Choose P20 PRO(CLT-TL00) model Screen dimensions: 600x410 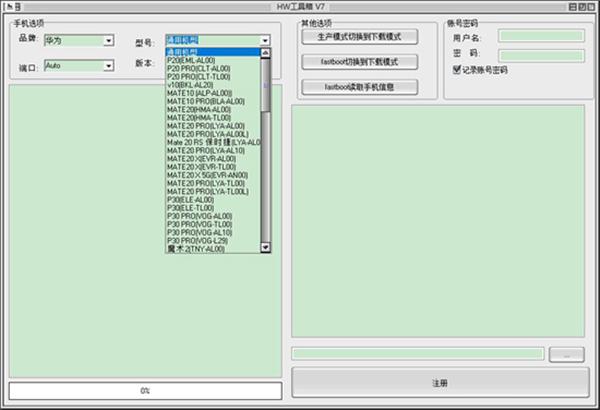213,77
